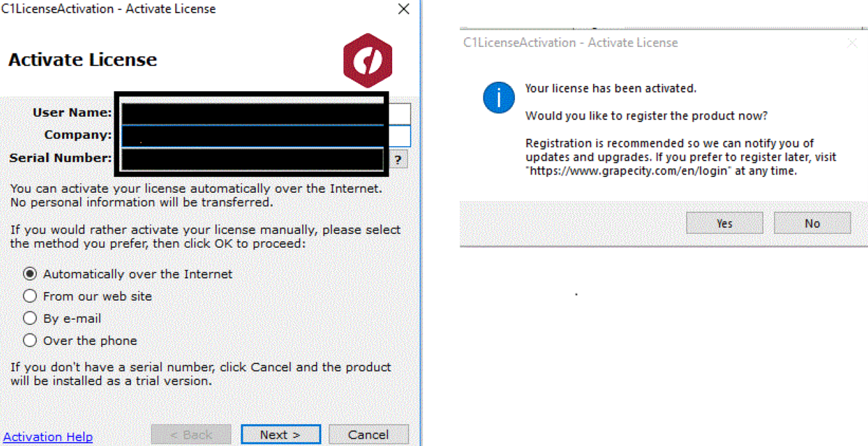Click the blue information icon in dialog

(x=498, y=98)
